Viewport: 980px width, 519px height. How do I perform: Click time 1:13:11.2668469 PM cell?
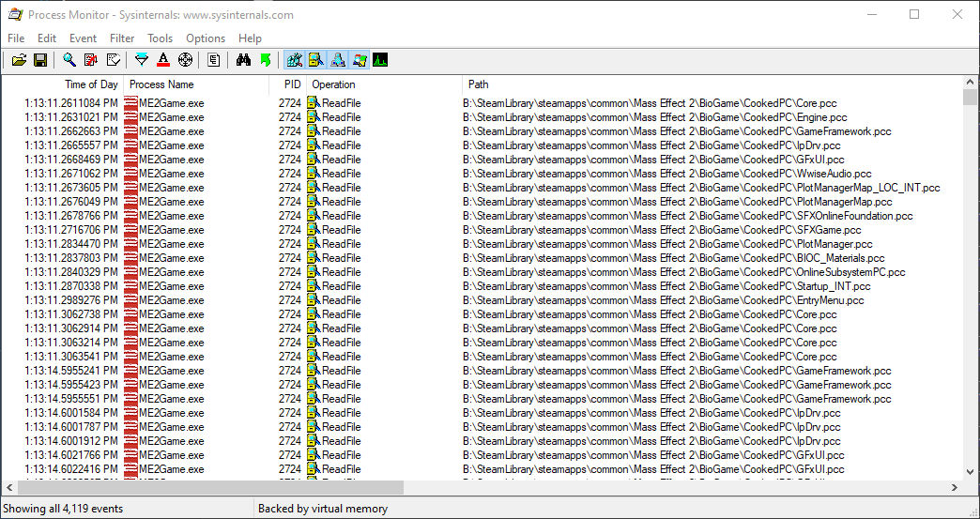pos(71,160)
